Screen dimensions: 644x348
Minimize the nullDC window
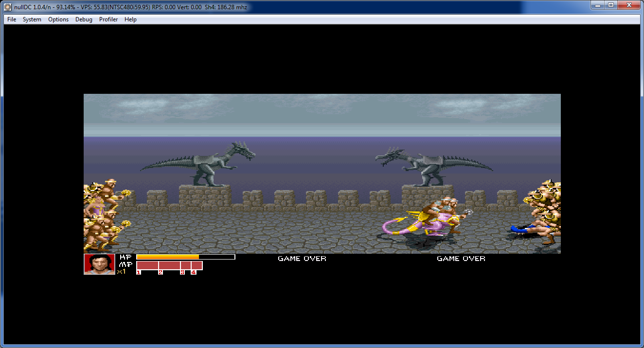598,5
